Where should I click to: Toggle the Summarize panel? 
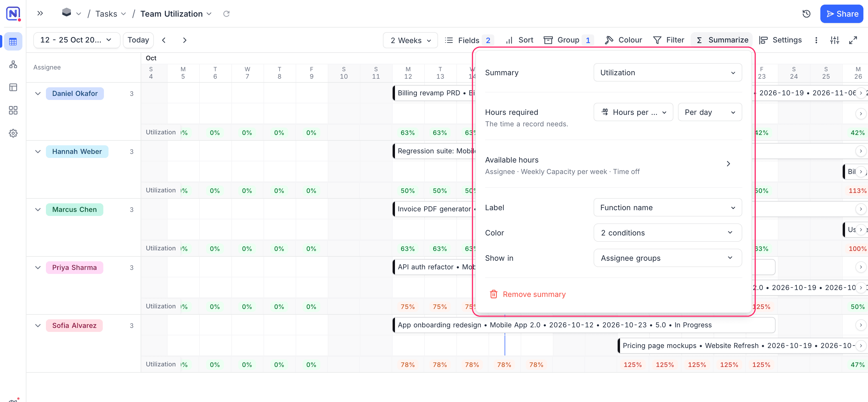[722, 40]
